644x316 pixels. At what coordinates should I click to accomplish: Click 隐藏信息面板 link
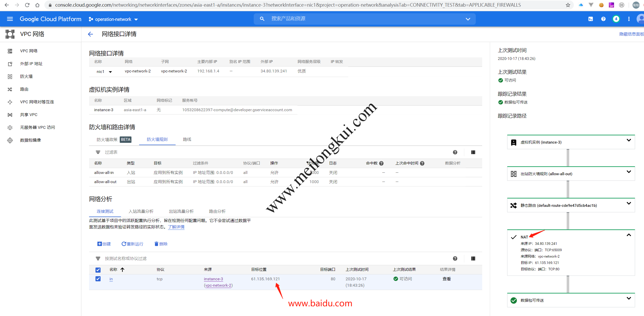631,34
